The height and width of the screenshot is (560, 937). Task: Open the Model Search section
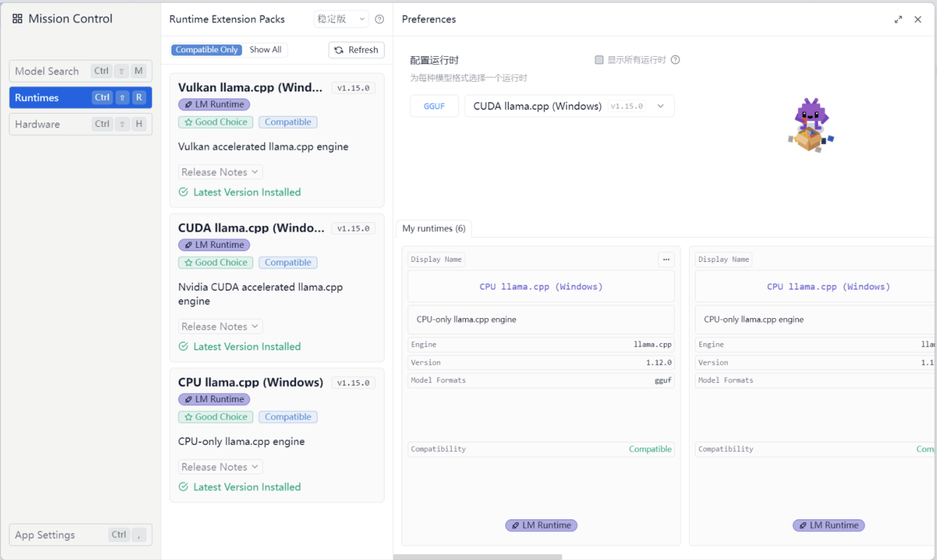tap(80, 72)
